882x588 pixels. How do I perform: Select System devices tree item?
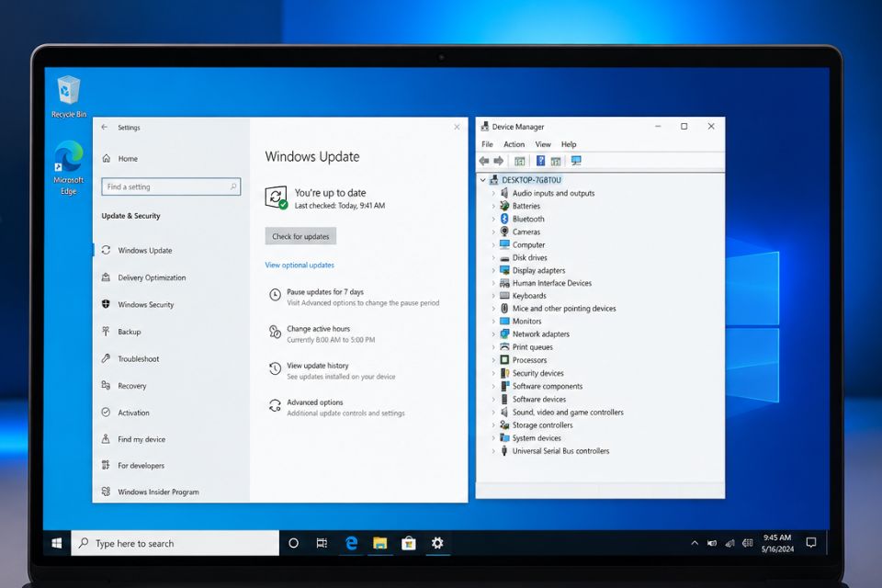pos(536,438)
